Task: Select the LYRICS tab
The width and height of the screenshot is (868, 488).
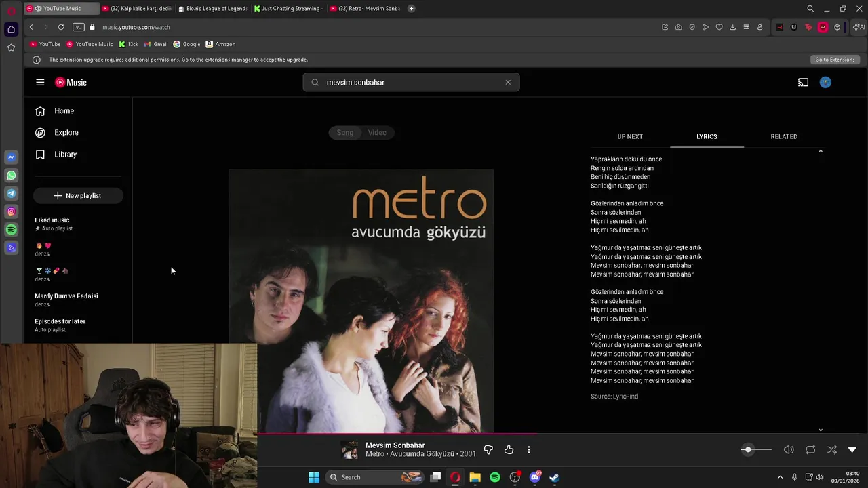Action: (x=707, y=136)
